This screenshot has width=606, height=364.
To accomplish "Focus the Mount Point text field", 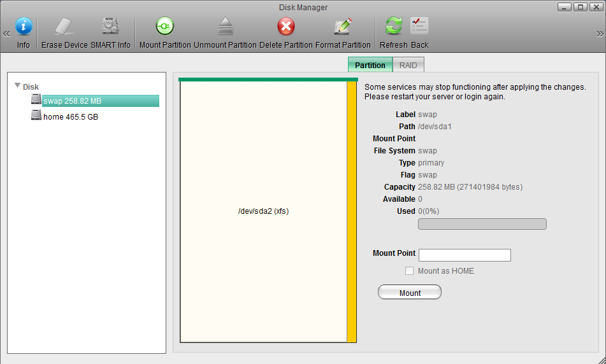I will (465, 255).
